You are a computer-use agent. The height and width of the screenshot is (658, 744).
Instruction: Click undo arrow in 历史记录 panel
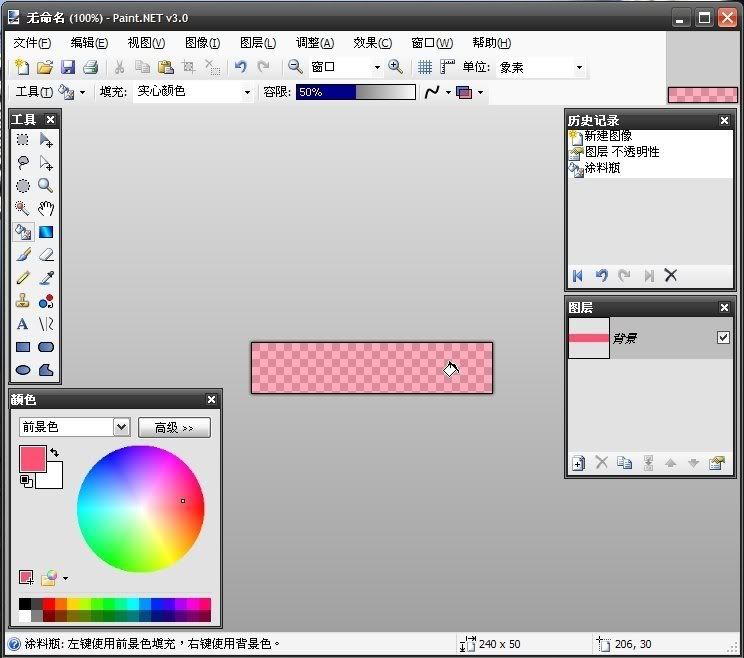(601, 276)
